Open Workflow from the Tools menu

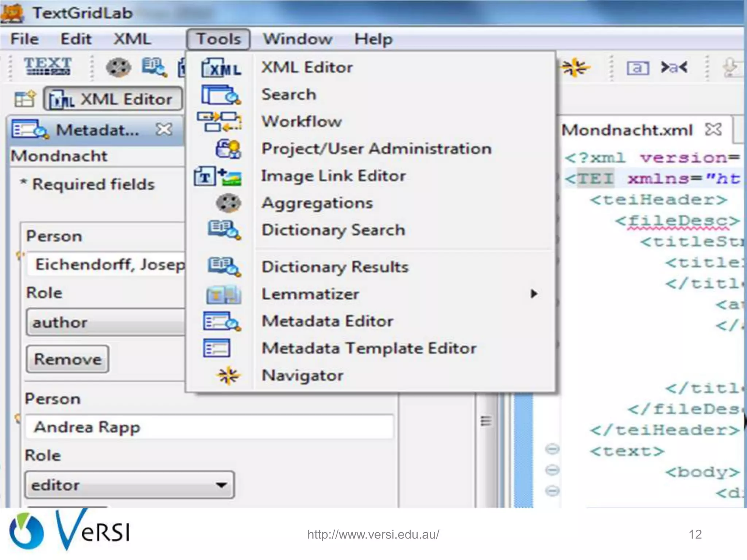coord(302,121)
